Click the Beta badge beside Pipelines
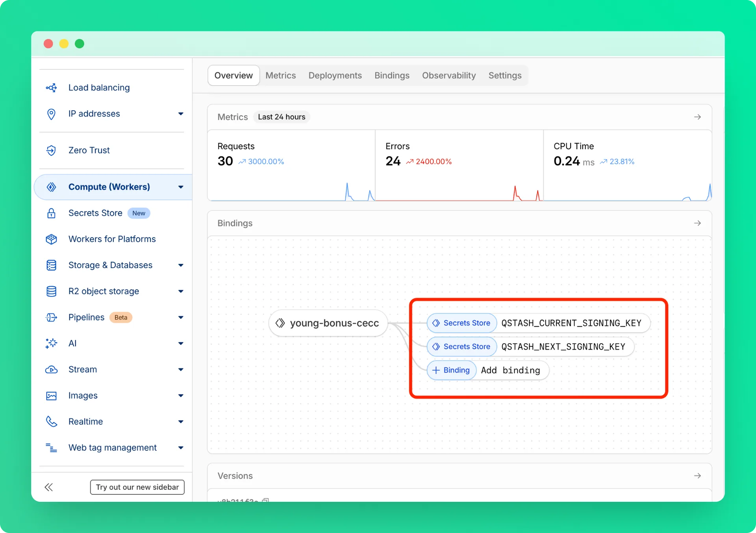The width and height of the screenshot is (756, 533). [121, 318]
